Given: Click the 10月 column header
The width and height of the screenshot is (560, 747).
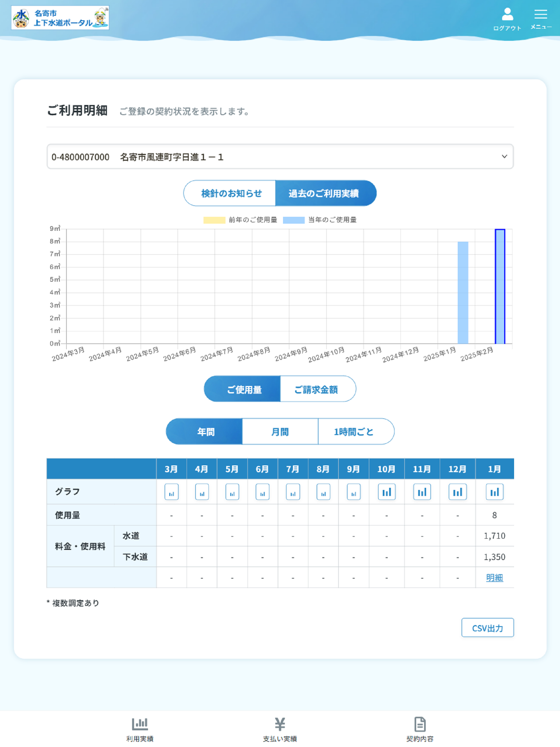Looking at the screenshot, I should click(x=387, y=469).
